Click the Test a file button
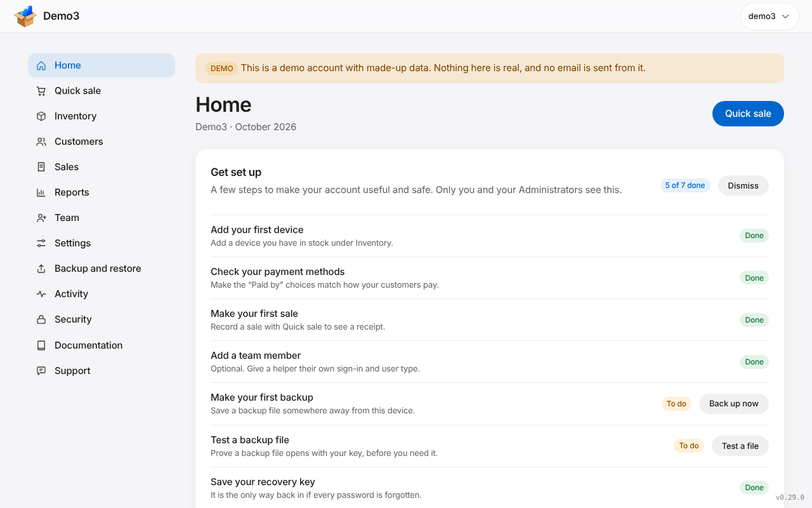812x508 pixels. pyautogui.click(x=740, y=446)
